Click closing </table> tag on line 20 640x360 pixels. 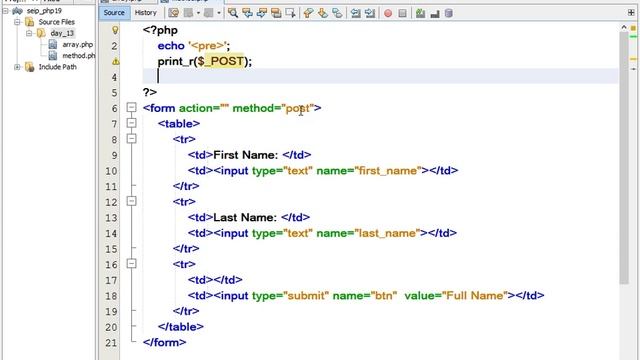coord(181,327)
